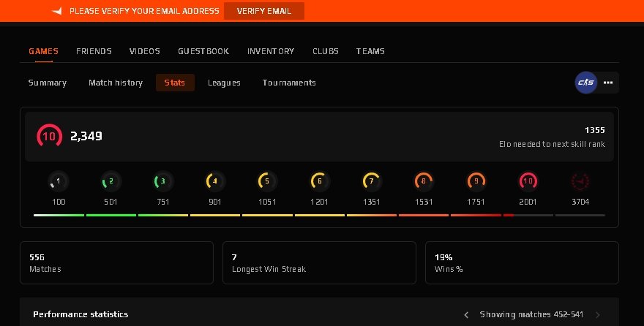
Task: Select the level 3 skill rank icon
Action: click(x=162, y=181)
